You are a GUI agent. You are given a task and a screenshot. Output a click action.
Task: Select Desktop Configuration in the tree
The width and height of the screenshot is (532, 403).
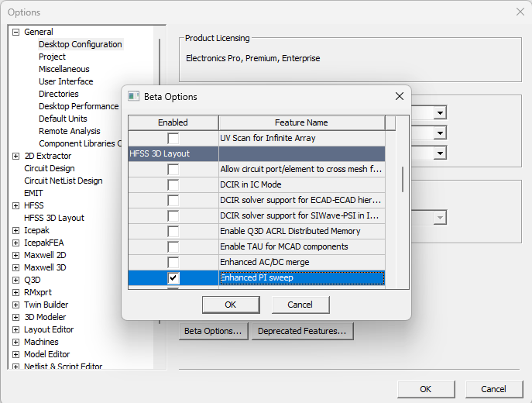[81, 44]
